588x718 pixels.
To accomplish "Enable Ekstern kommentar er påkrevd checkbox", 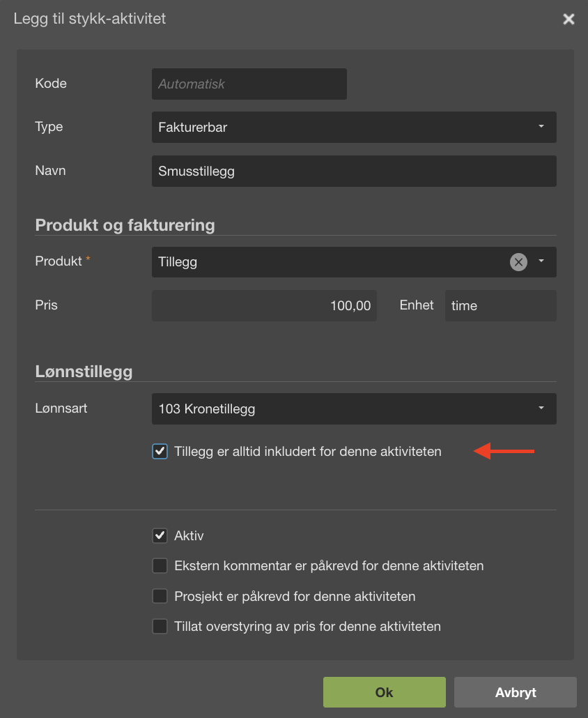I will click(160, 565).
